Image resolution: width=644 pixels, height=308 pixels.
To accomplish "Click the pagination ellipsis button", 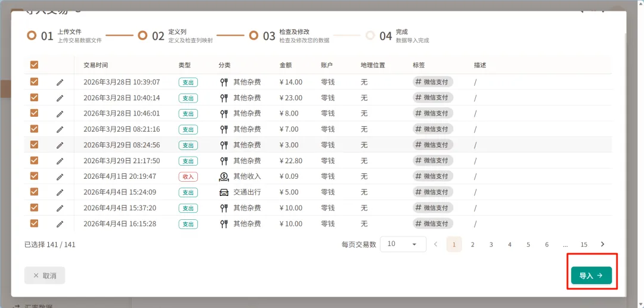I will coord(565,244).
